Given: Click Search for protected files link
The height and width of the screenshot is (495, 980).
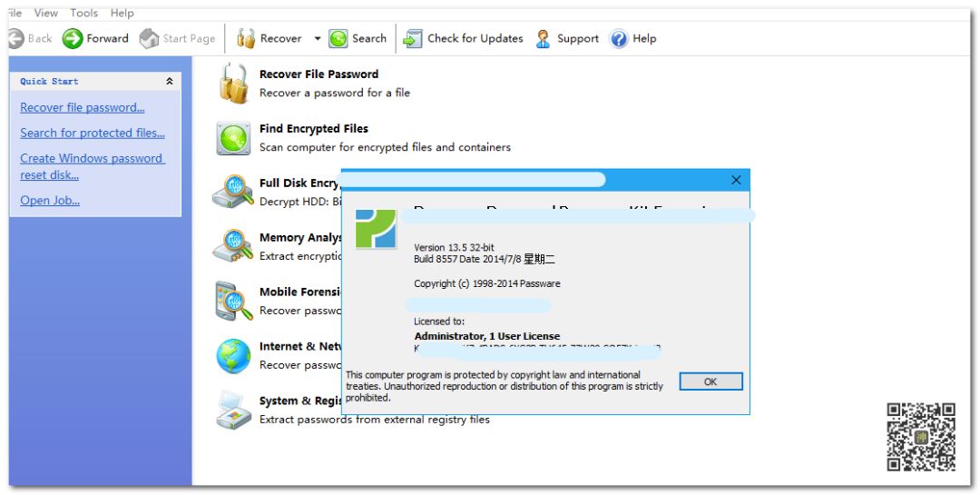Looking at the screenshot, I should pos(93,133).
